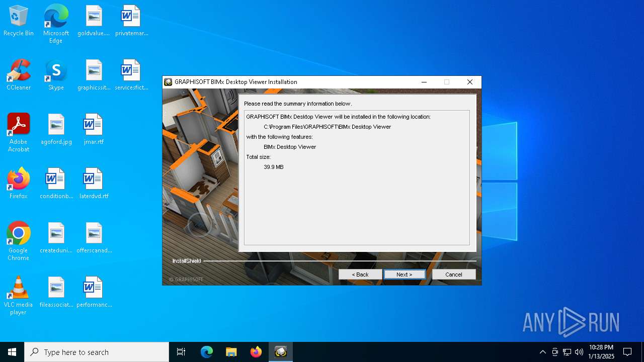Open Firefox desktop shortcut

tap(19, 184)
